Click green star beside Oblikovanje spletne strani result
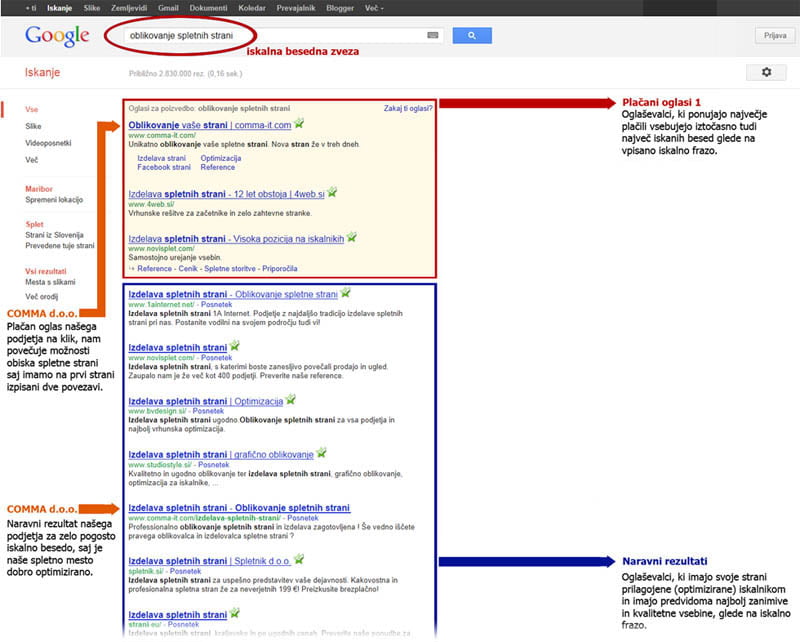This screenshot has width=800, height=642. tap(345, 293)
